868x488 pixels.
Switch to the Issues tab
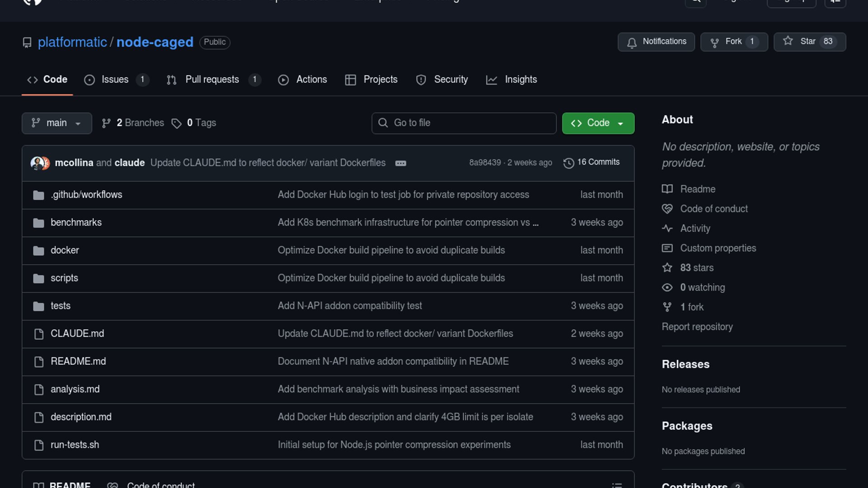click(116, 80)
